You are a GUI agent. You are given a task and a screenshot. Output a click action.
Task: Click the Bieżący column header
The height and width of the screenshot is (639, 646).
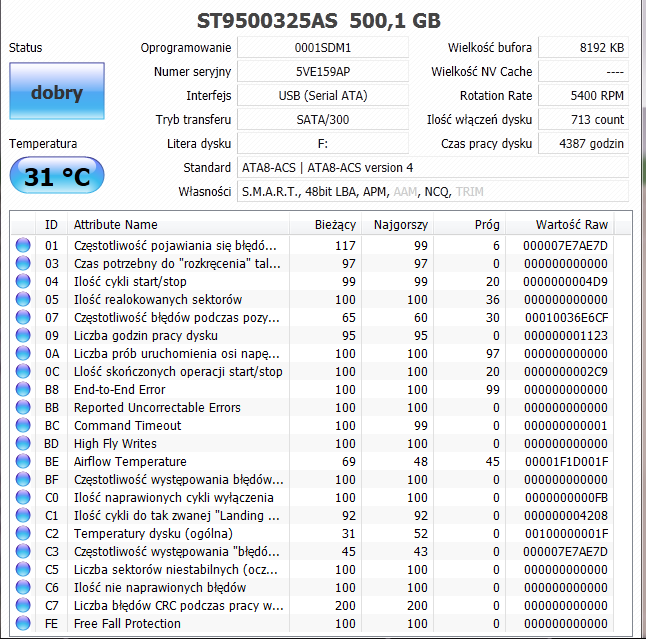325,225
